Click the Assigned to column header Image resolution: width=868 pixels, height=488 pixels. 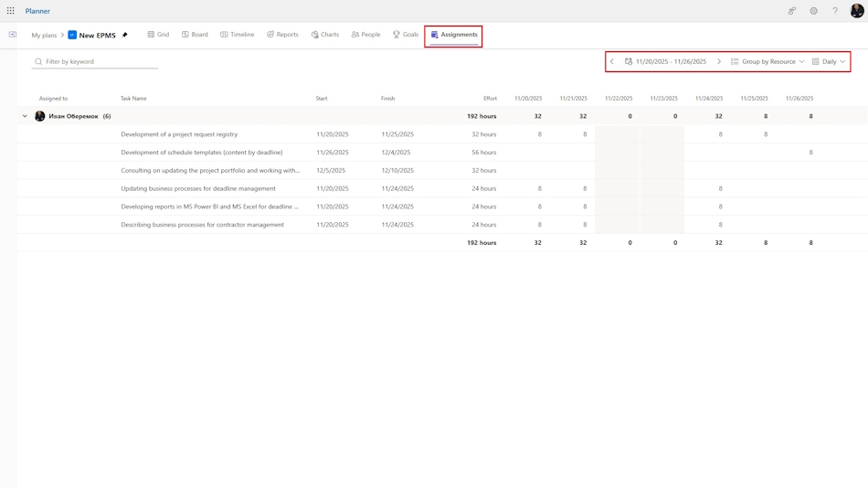[x=53, y=99]
